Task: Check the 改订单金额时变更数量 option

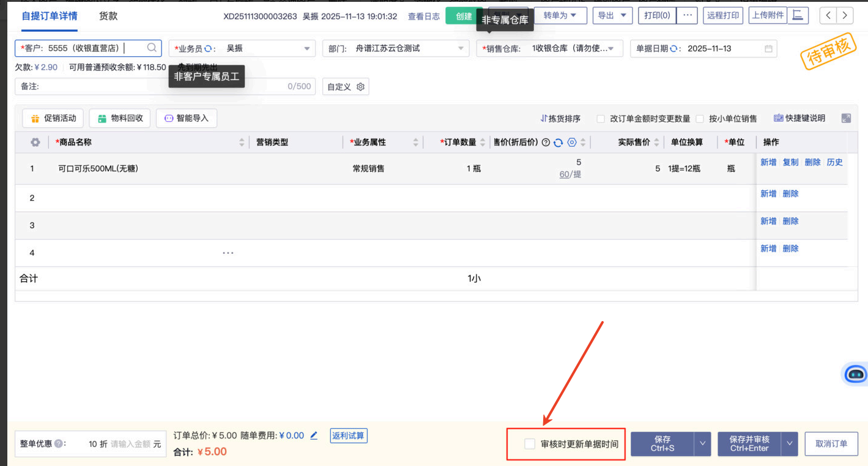Action: (601, 119)
